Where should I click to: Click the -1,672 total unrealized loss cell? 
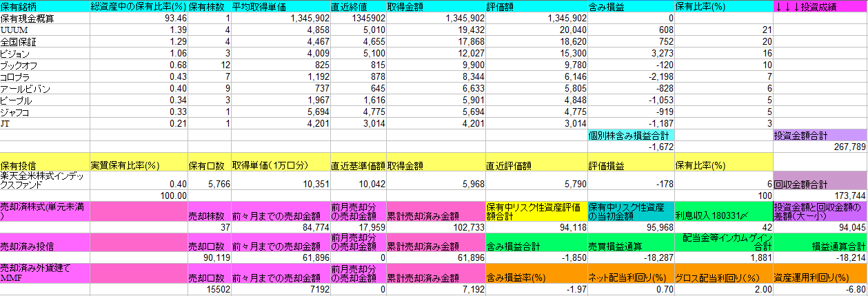coord(631,147)
